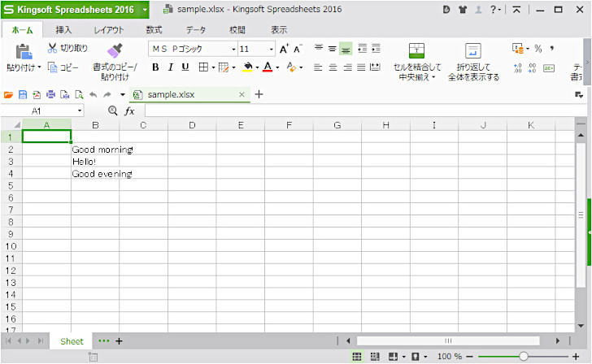592x364 pixels.
Task: Open the 挿入 tab
Action: click(63, 30)
